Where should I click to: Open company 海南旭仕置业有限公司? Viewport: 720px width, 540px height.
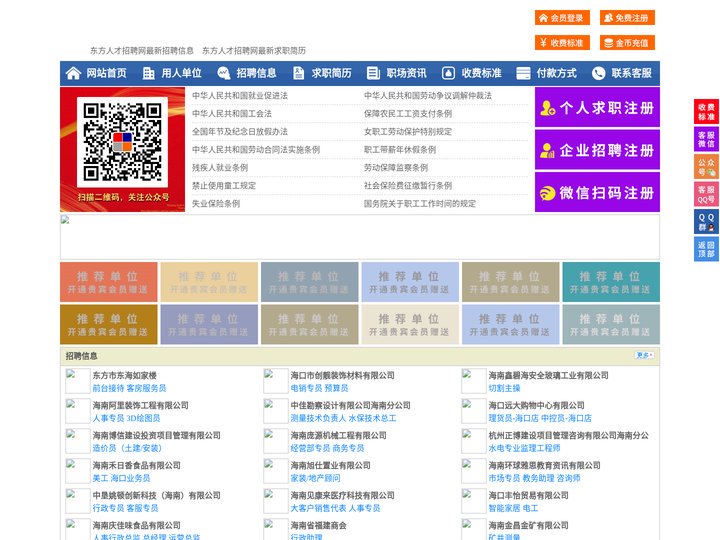pos(330,465)
